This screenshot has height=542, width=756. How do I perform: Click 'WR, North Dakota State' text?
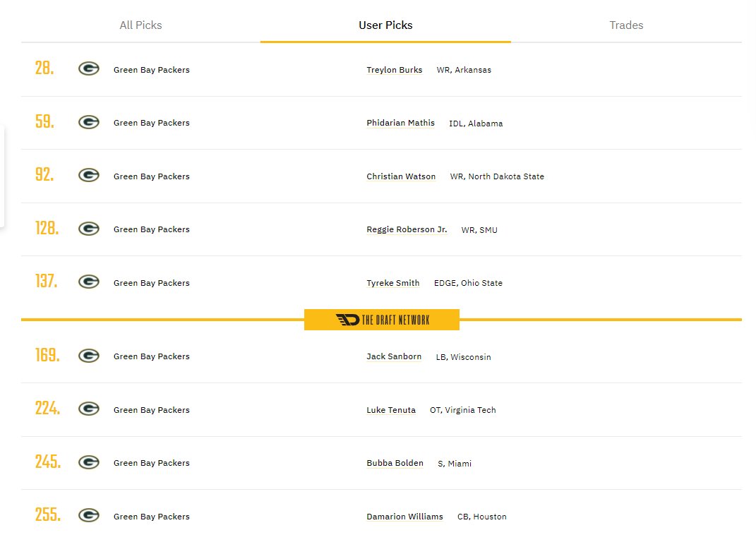[x=497, y=176]
